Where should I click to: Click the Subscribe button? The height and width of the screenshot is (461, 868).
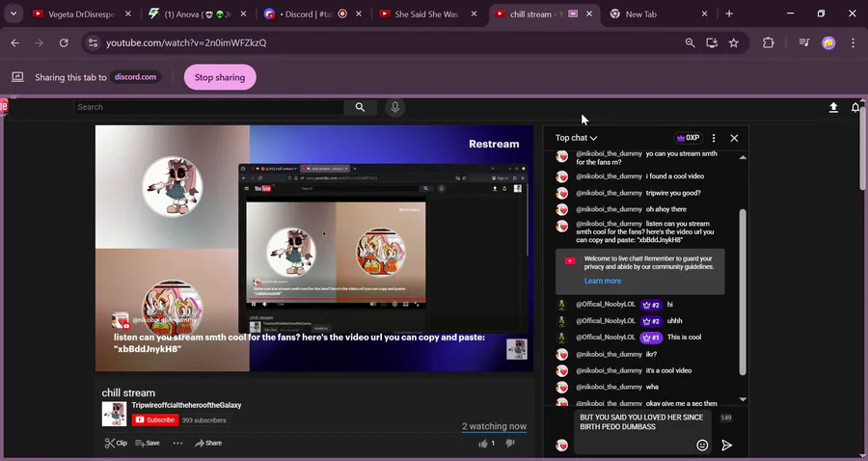[155, 420]
